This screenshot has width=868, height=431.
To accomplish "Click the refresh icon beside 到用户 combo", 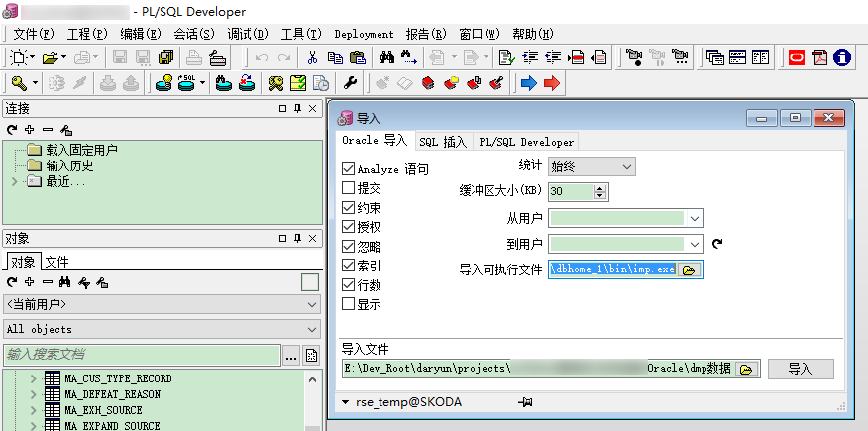I will click(x=717, y=244).
